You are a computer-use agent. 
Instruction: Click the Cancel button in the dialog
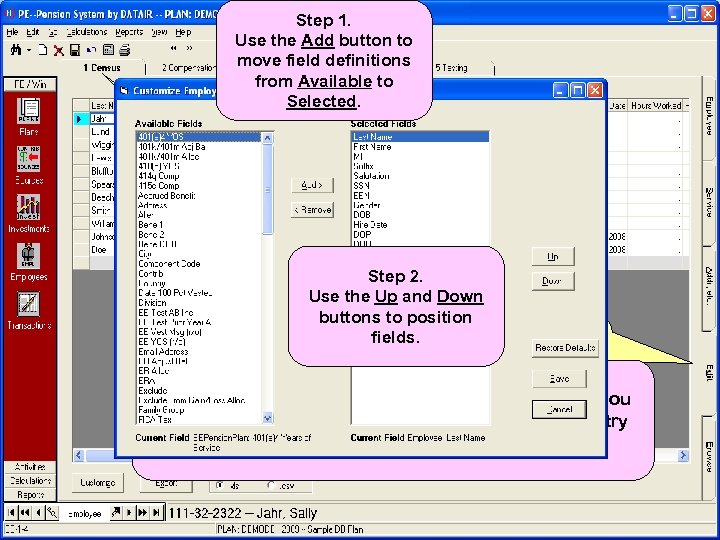pyautogui.click(x=559, y=410)
